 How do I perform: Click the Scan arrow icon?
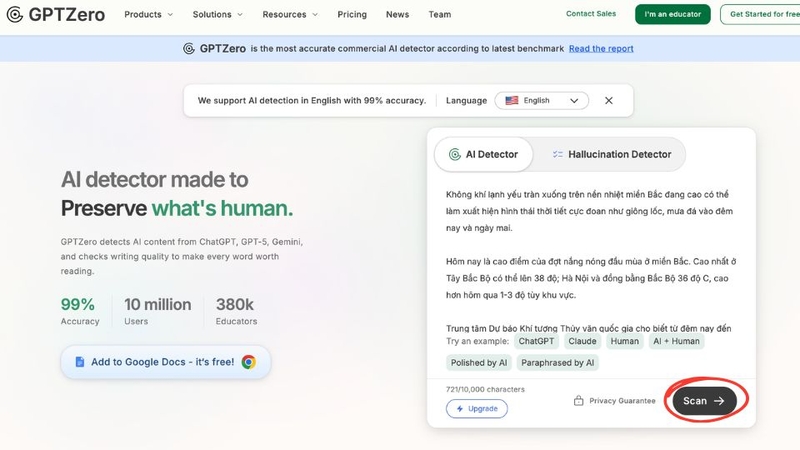719,401
